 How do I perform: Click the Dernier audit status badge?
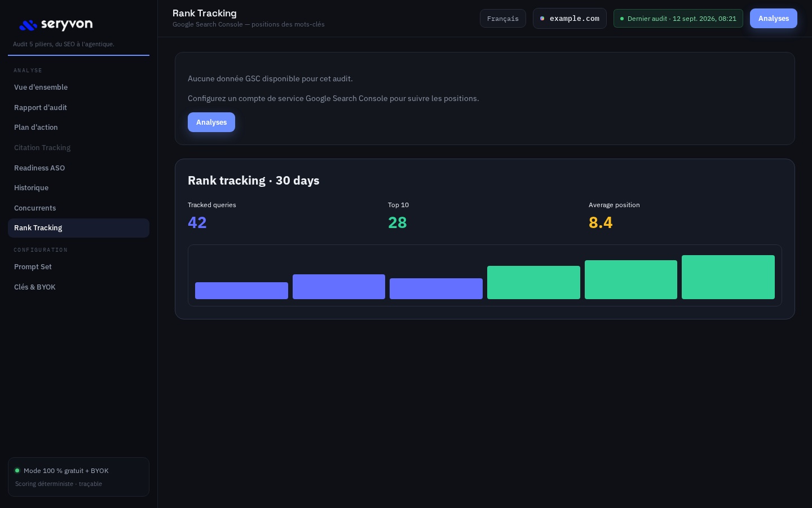coord(678,19)
